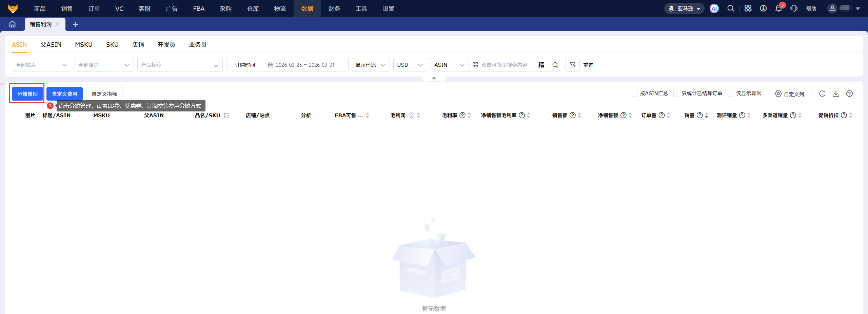868x314 pixels.
Task: Click the 销售额 help question icon
Action: (x=573, y=116)
